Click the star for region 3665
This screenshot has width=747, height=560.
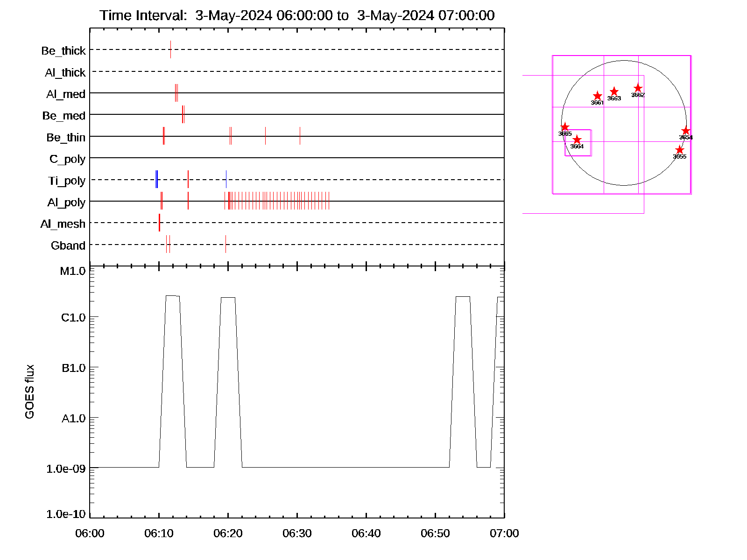pos(565,127)
